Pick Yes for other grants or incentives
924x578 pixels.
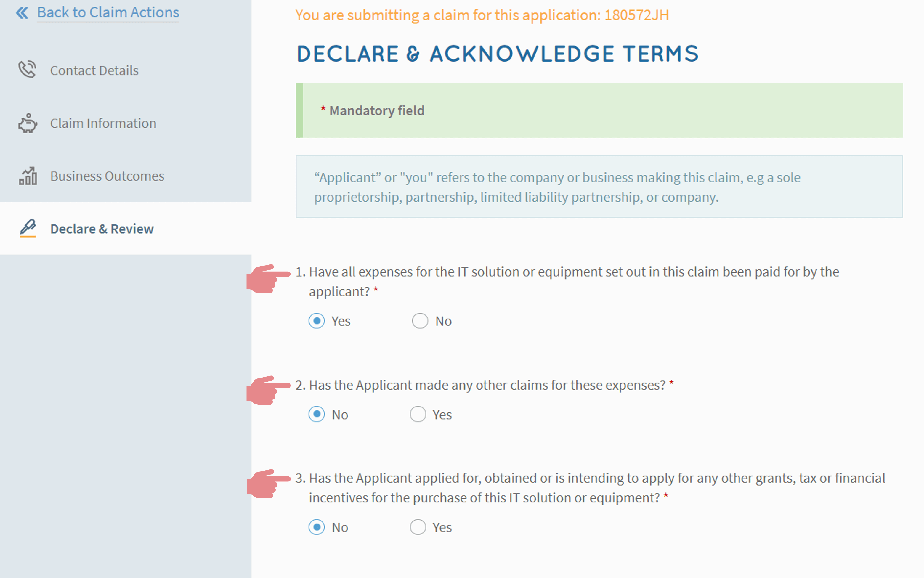pos(418,527)
